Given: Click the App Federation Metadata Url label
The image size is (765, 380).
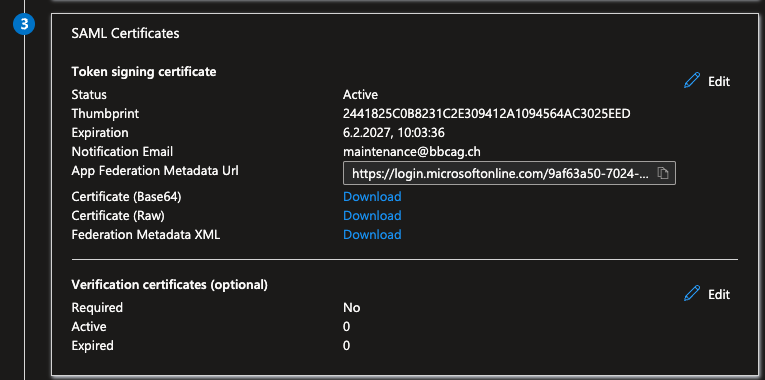Looking at the screenshot, I should (155, 171).
